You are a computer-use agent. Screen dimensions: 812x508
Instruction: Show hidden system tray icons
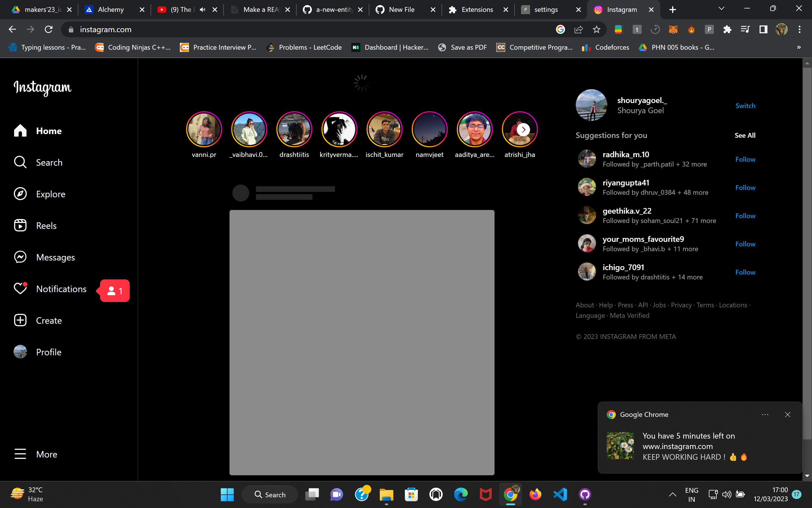(x=672, y=494)
